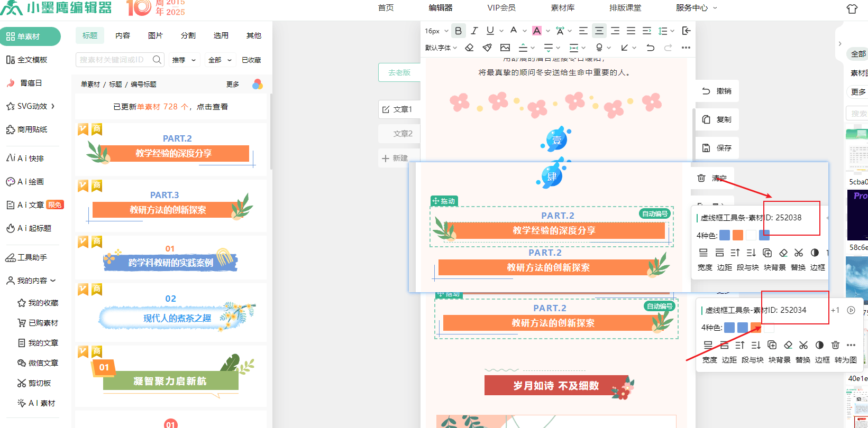Click the material keyword search field

114,60
